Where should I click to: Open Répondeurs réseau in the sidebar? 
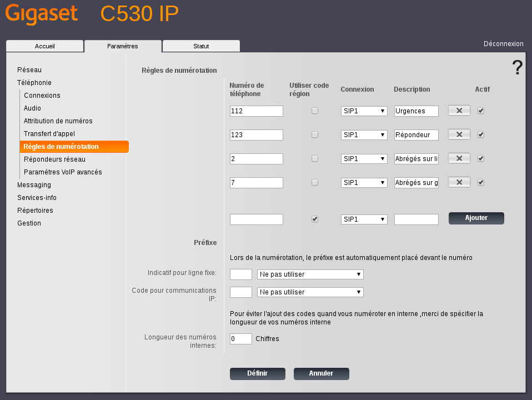(x=54, y=159)
